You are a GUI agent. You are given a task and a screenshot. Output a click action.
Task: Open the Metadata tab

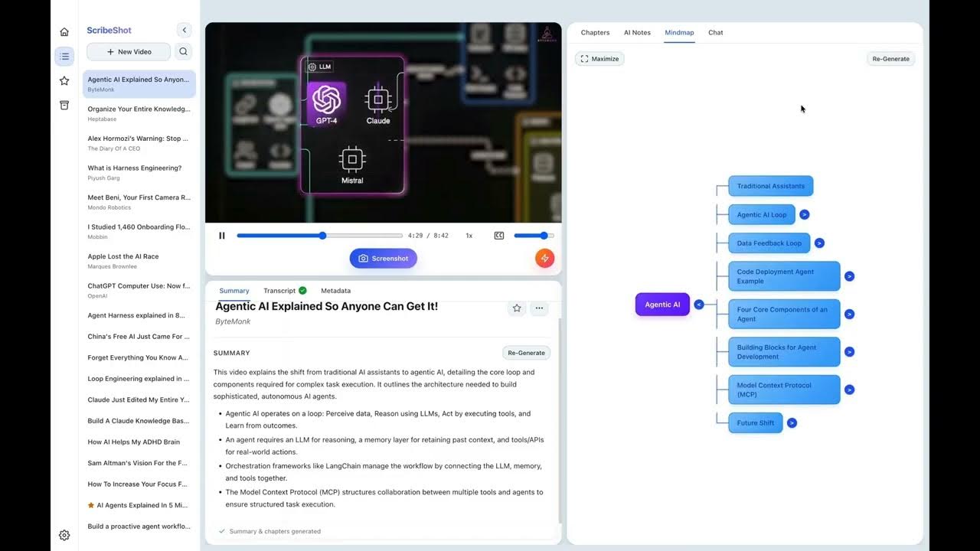336,291
